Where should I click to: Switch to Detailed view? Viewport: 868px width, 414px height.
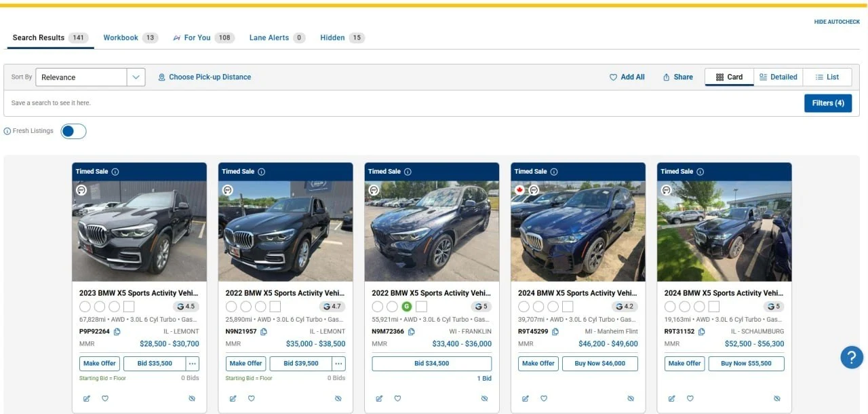778,77
